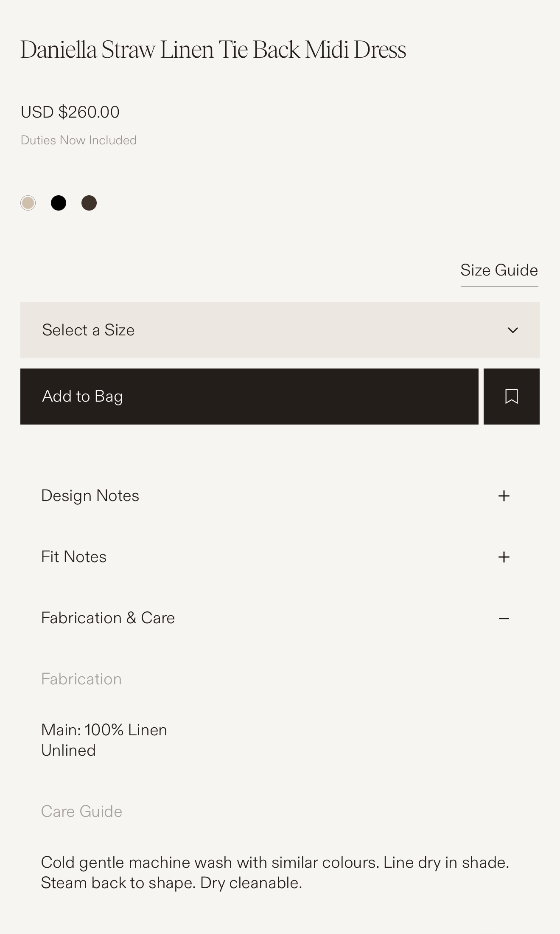Image resolution: width=560 pixels, height=934 pixels.
Task: Click the Daniella Straw Linen dress title
Action: (x=213, y=50)
